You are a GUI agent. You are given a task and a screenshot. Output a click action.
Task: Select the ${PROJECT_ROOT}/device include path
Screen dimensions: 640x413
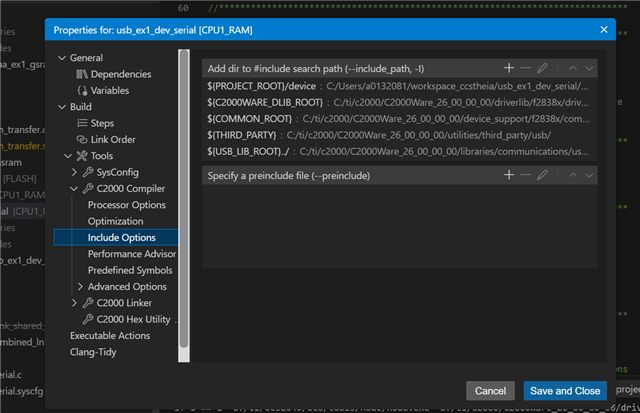click(x=399, y=86)
